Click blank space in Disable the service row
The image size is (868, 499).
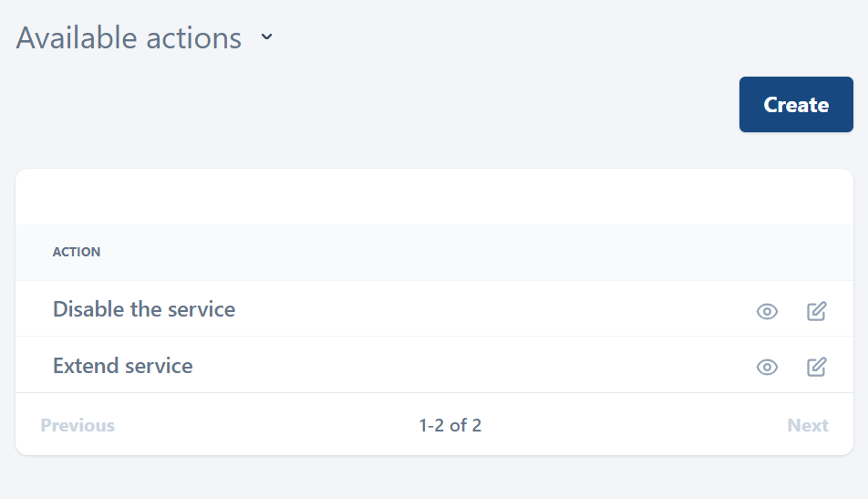pos(492,309)
